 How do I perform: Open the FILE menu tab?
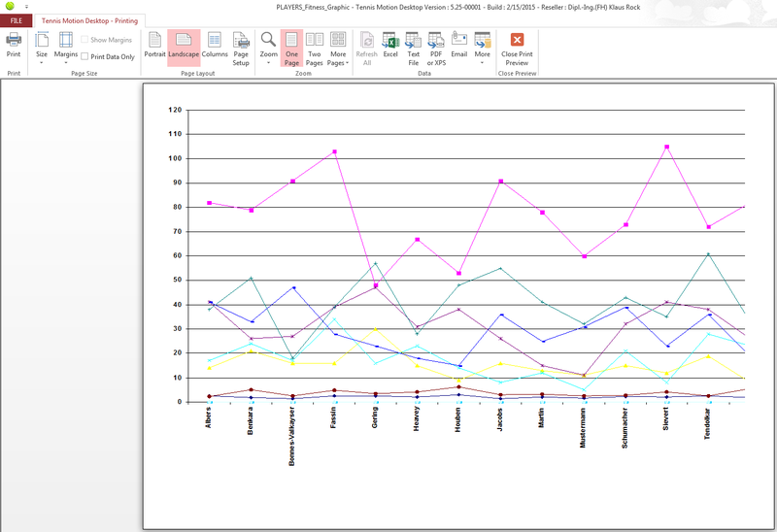click(17, 20)
